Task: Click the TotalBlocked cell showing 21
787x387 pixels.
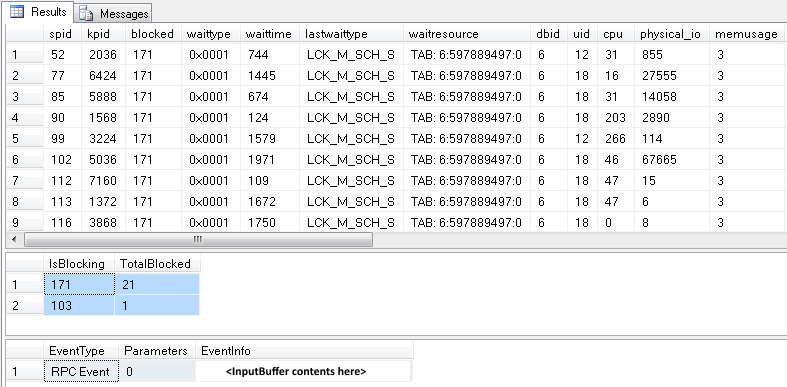Action: coord(157,285)
